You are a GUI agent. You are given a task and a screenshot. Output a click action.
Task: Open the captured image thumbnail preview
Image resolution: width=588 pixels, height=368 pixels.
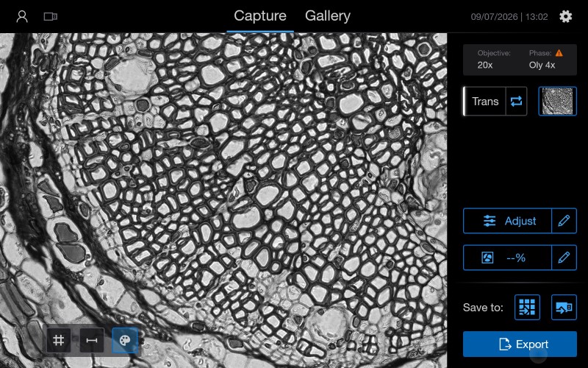(x=557, y=102)
